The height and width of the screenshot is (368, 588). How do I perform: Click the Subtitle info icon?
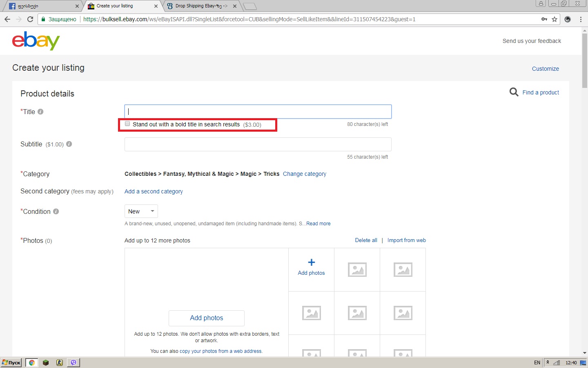click(69, 144)
